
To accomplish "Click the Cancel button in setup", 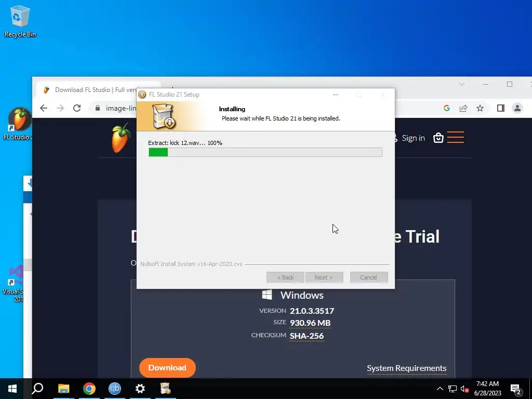I will pyautogui.click(x=369, y=277).
